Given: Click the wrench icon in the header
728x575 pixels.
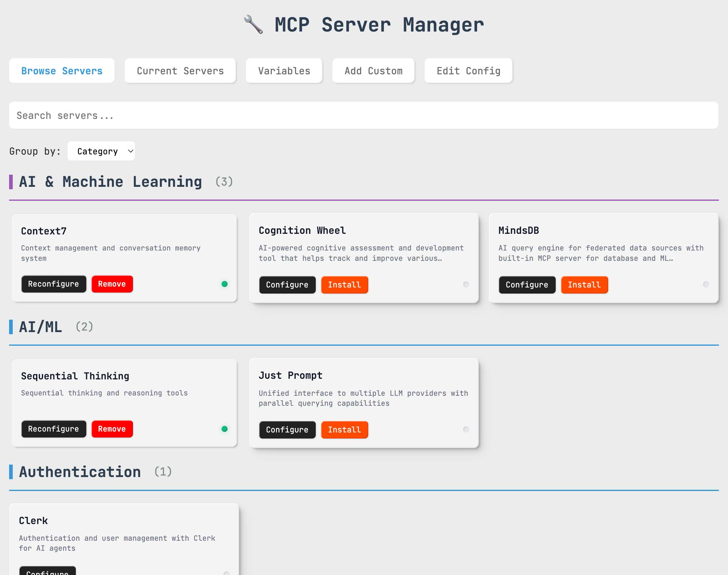Looking at the screenshot, I should click(254, 24).
